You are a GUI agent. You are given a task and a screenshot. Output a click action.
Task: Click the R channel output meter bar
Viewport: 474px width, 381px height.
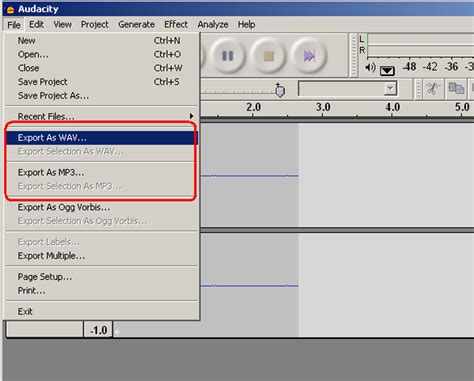tap(420, 51)
